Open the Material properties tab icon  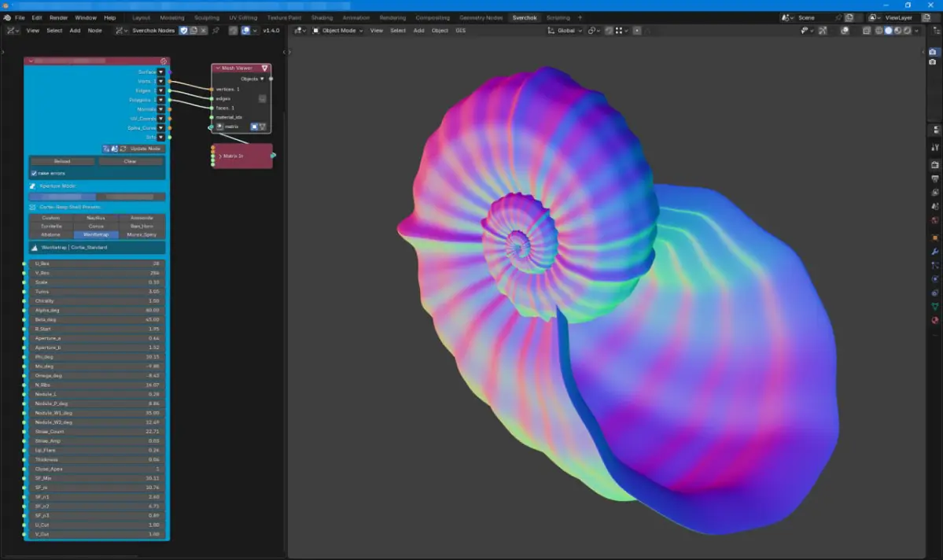tap(935, 320)
